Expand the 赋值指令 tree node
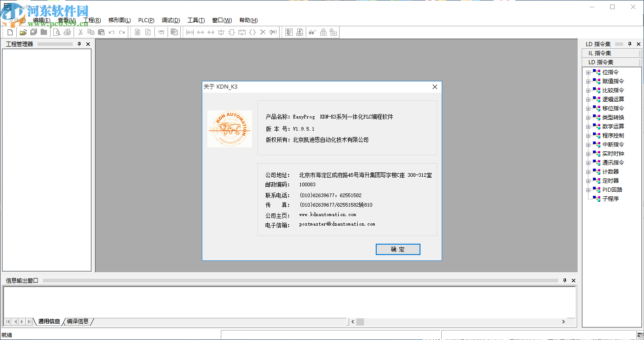The image size is (644, 340). (x=588, y=81)
